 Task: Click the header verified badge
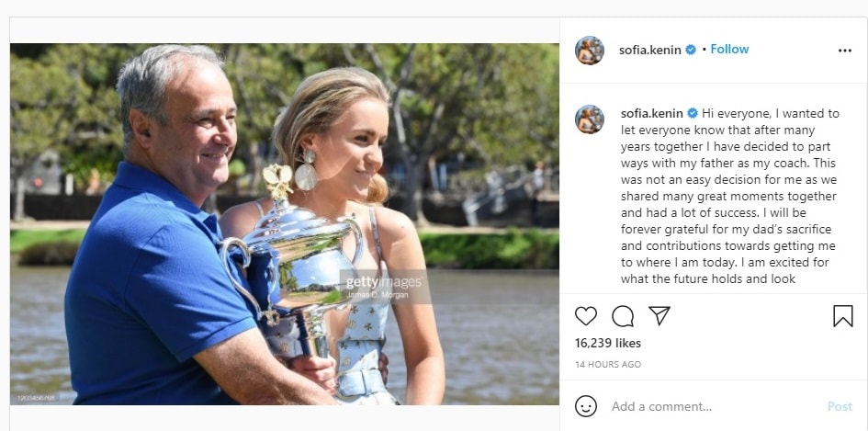[x=691, y=50]
